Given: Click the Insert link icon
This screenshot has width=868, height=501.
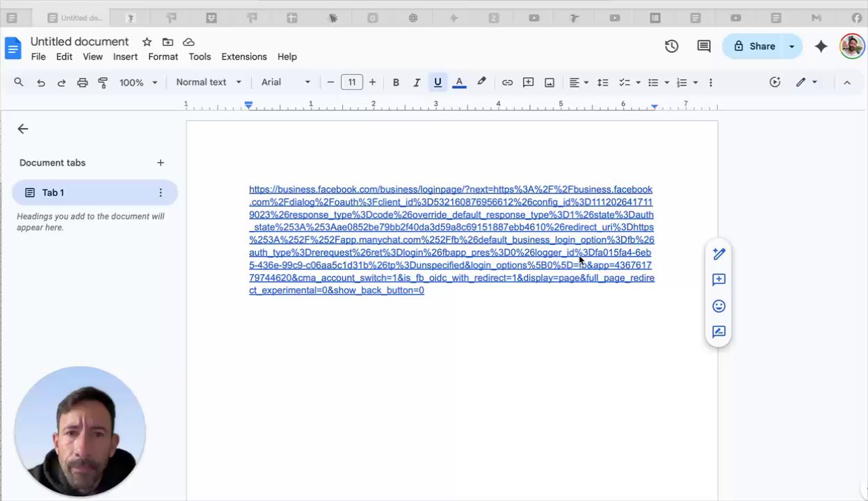Looking at the screenshot, I should pos(507,82).
